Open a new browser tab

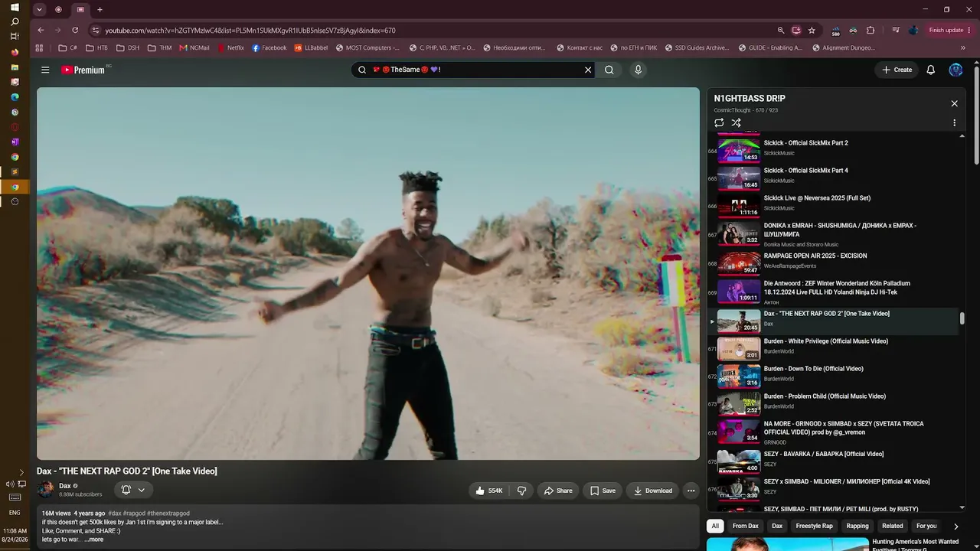pos(100,10)
